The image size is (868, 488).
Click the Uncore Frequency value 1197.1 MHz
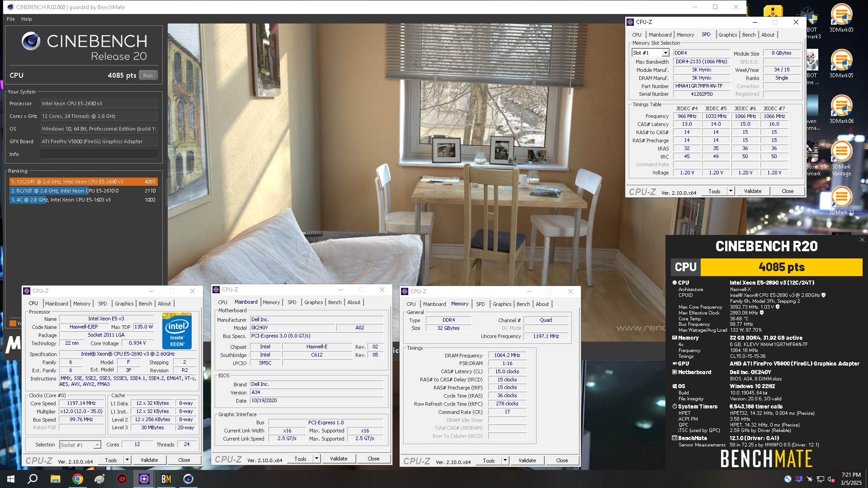[546, 336]
